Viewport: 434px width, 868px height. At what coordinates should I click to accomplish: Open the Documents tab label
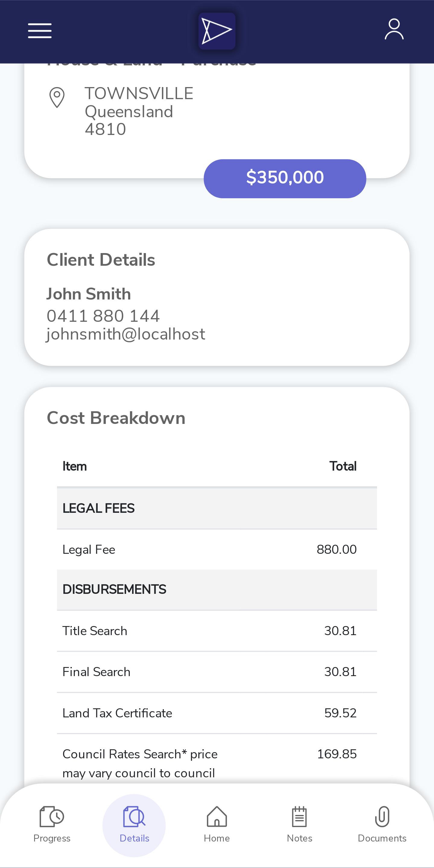tap(382, 838)
